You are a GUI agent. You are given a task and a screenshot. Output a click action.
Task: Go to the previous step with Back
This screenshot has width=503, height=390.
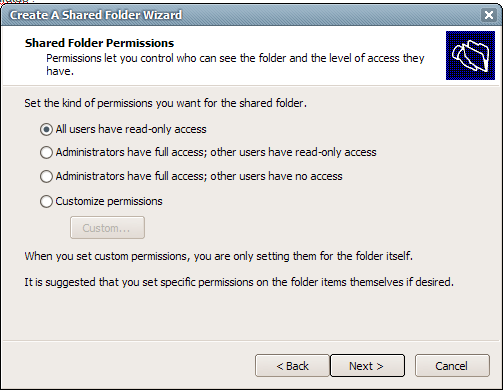[x=292, y=366]
